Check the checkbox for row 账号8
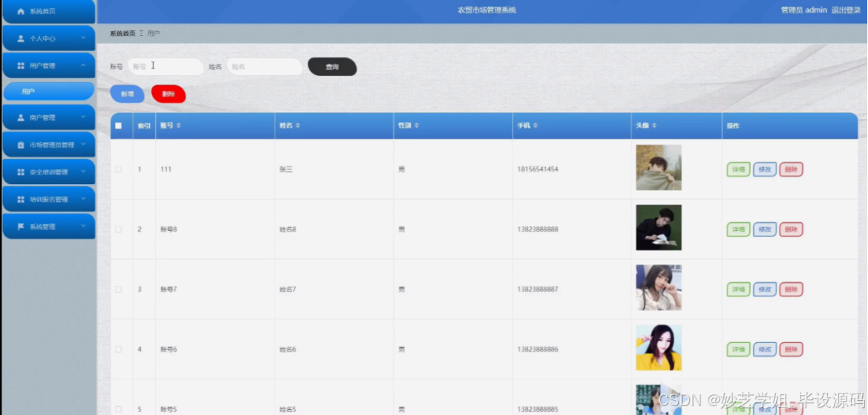The width and height of the screenshot is (868, 415). pyautogui.click(x=118, y=229)
